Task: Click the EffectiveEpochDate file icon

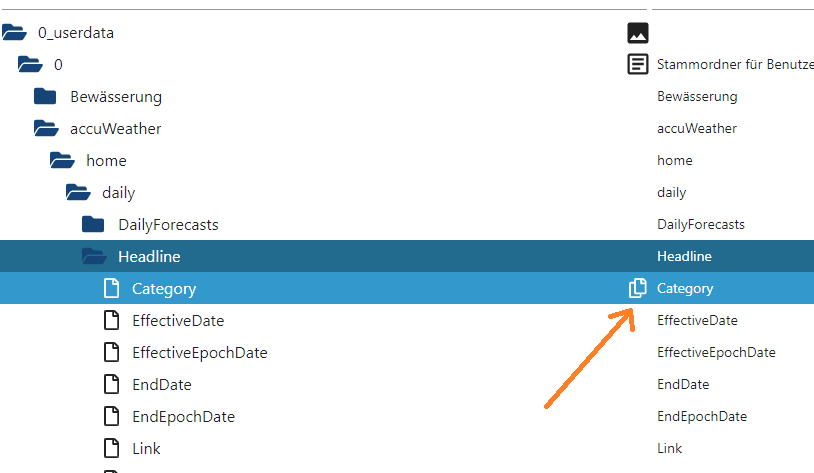Action: click(x=112, y=352)
